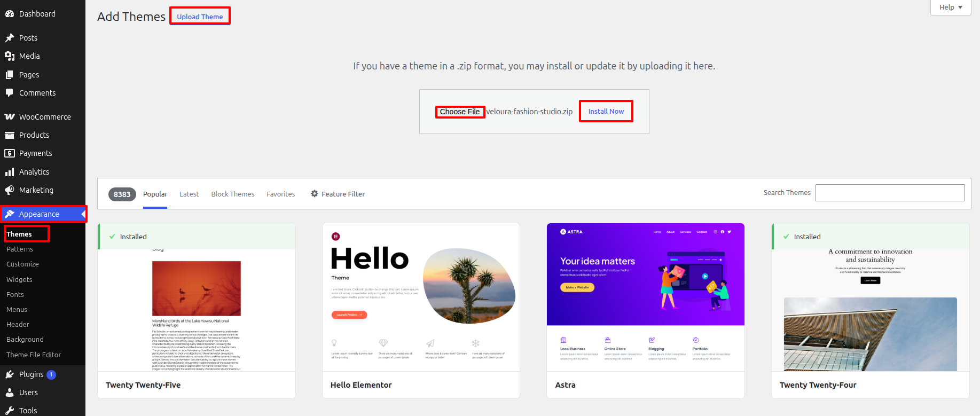This screenshot has height=416, width=980.
Task: Click the WooCommerce logo icon
Action: (10, 117)
